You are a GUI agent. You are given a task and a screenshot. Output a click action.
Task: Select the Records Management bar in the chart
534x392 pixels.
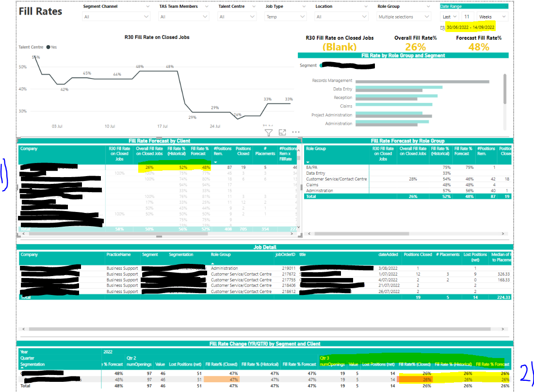[x=422, y=82]
